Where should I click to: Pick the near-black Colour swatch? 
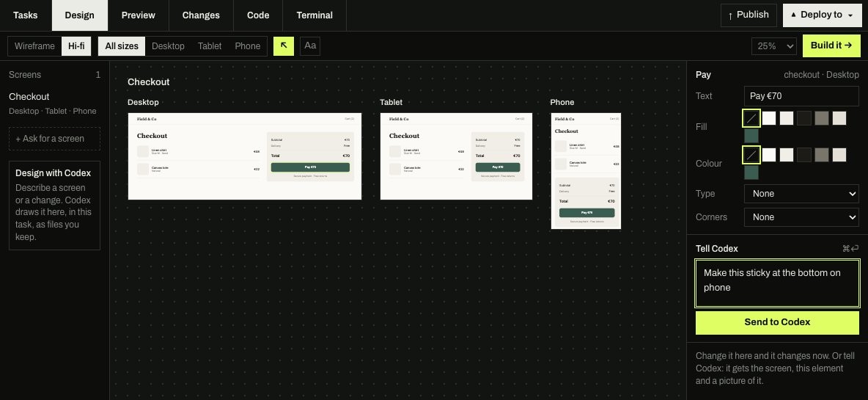click(x=803, y=155)
